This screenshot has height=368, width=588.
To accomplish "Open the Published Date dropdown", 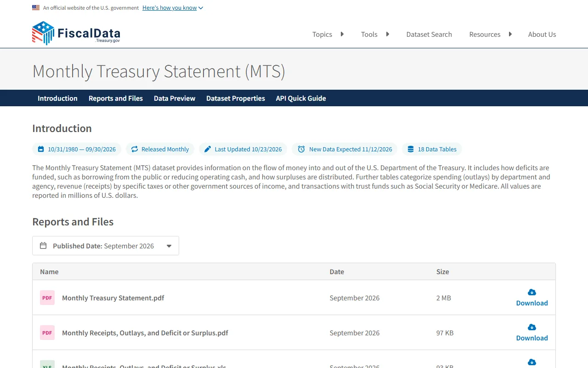I will click(106, 246).
